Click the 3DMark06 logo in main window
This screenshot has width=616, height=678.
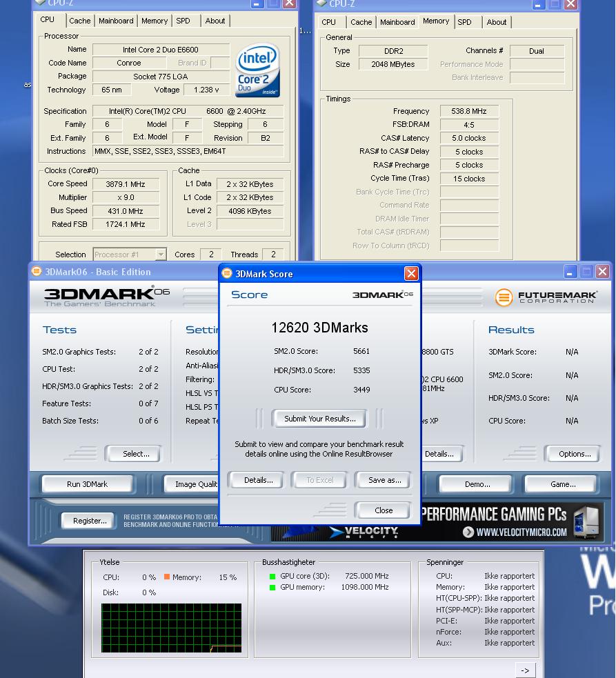[106, 296]
